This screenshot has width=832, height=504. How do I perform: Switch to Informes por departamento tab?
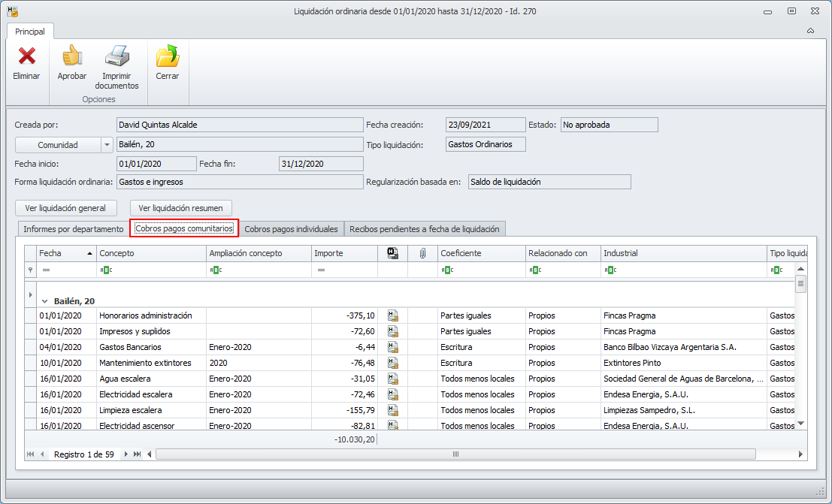(73, 228)
